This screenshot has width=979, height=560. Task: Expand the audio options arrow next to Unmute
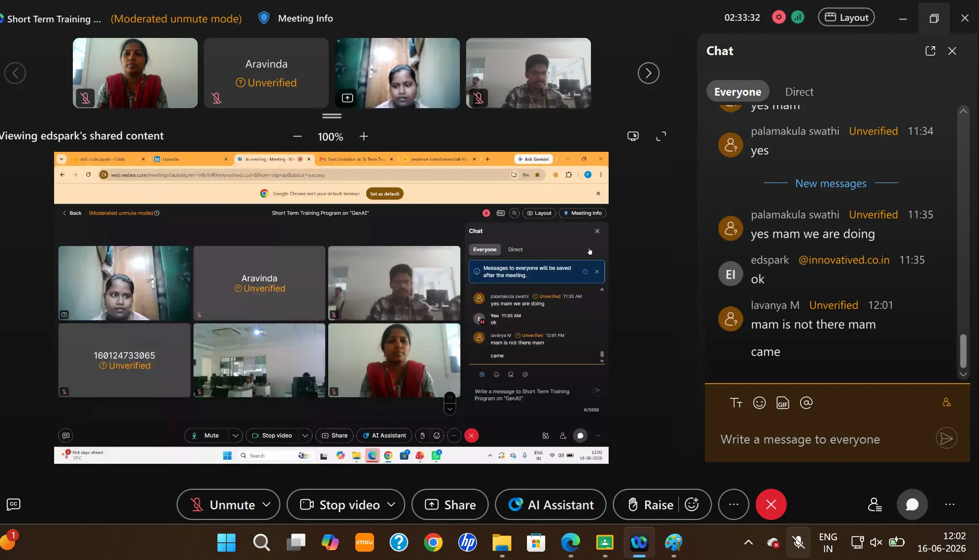point(267,504)
